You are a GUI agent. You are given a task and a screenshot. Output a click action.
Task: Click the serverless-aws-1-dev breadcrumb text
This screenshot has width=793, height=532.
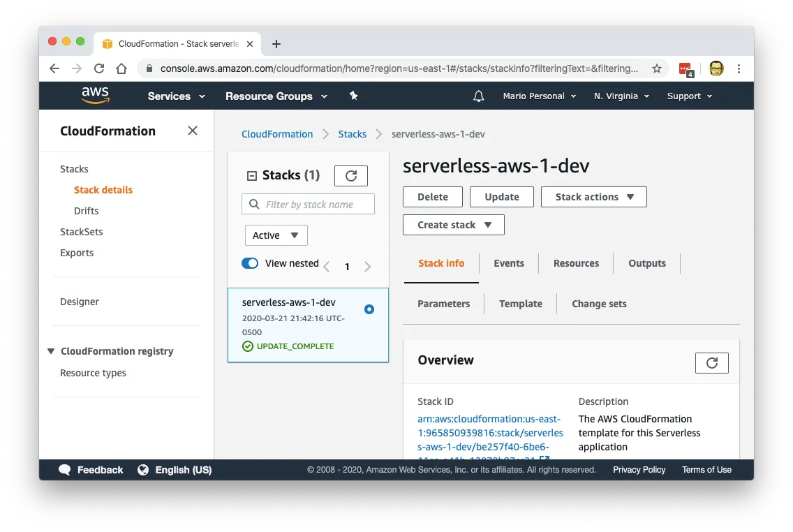coord(438,134)
